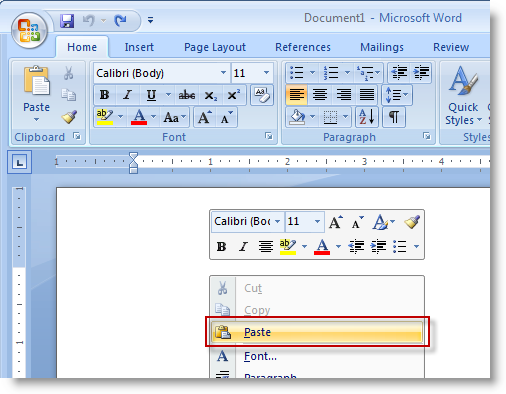The width and height of the screenshot is (506, 394).
Task: Choose Paste from context menu
Action: 317,332
